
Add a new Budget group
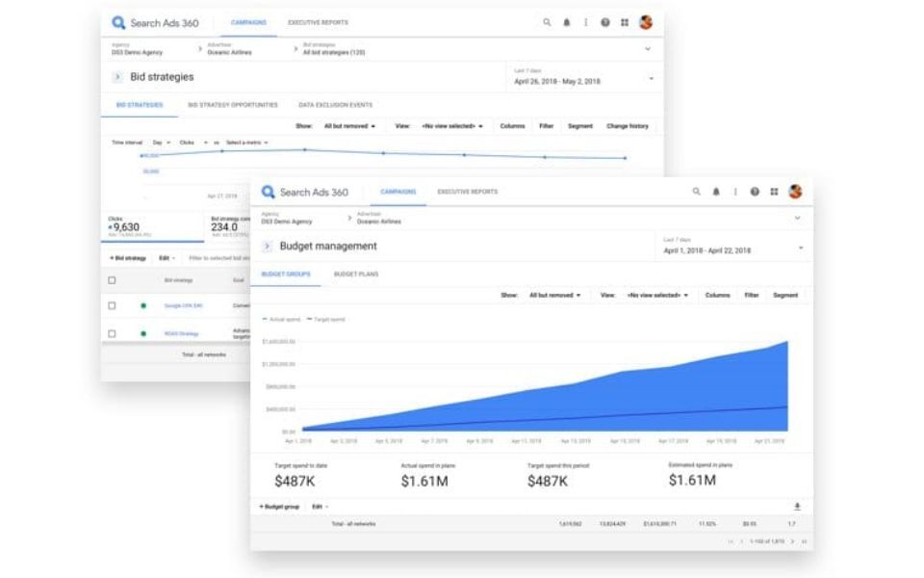(x=279, y=507)
